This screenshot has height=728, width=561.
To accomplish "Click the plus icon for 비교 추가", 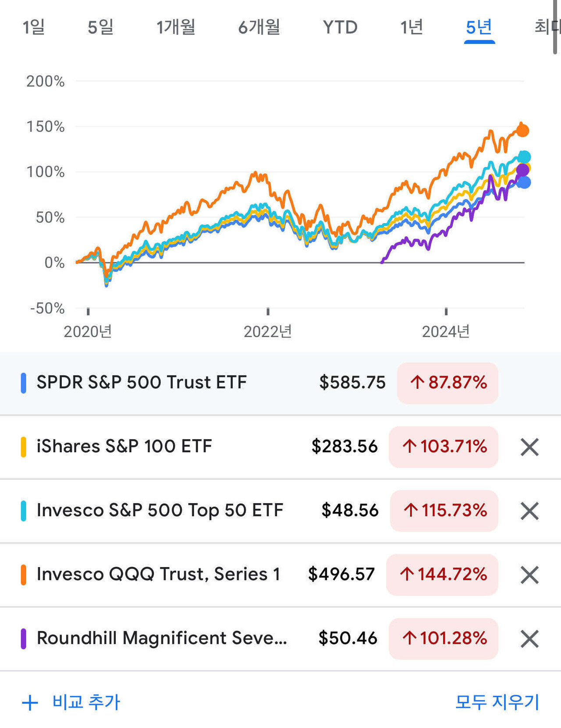I will tap(30, 703).
